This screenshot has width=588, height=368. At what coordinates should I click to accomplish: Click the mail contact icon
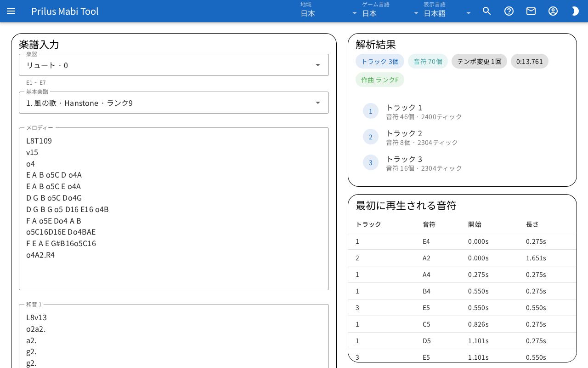(x=531, y=11)
